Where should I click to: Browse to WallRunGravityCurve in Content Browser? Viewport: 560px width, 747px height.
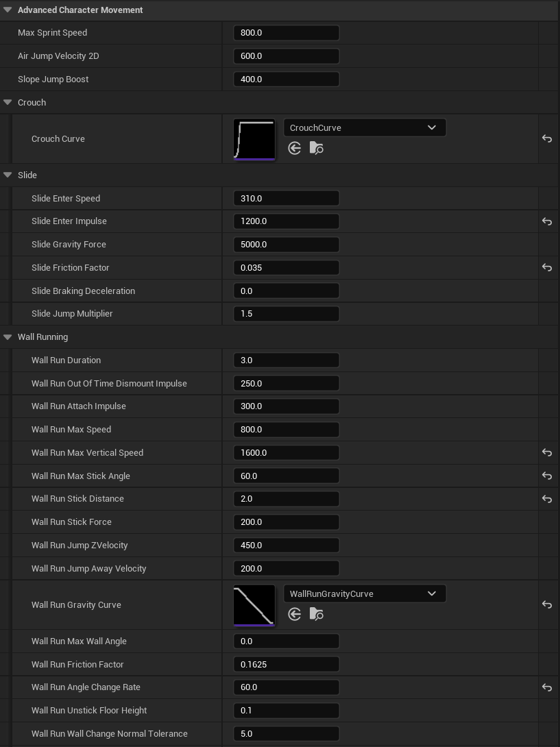tap(317, 614)
